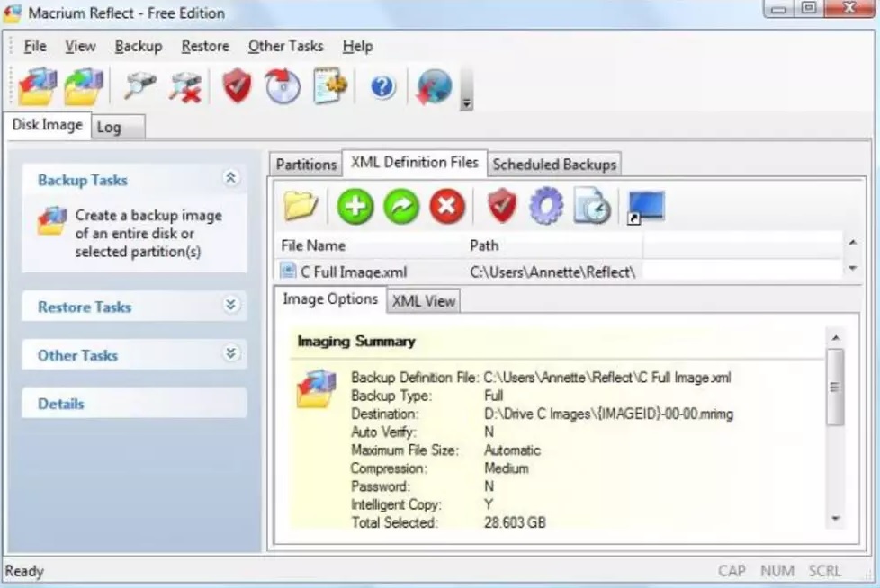This screenshot has height=588, width=880.
Task: Open the File menu
Action: pyautogui.click(x=35, y=46)
